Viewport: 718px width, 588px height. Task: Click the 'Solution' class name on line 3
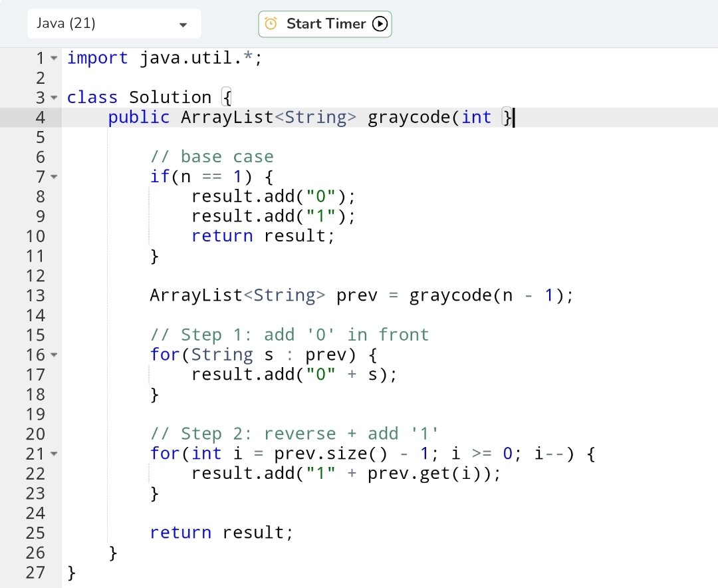click(170, 98)
